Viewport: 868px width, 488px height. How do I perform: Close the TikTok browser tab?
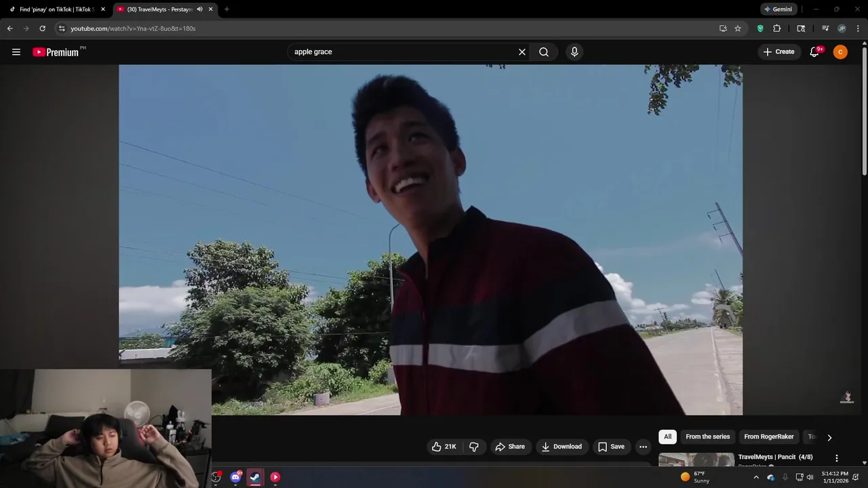click(103, 9)
